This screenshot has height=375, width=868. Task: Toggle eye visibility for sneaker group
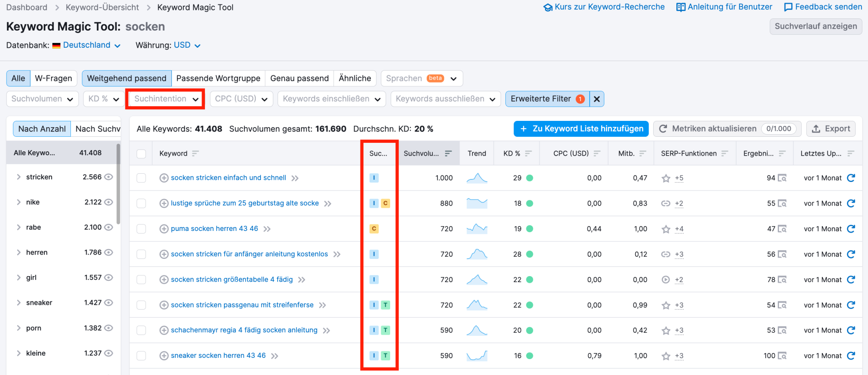[x=109, y=303]
